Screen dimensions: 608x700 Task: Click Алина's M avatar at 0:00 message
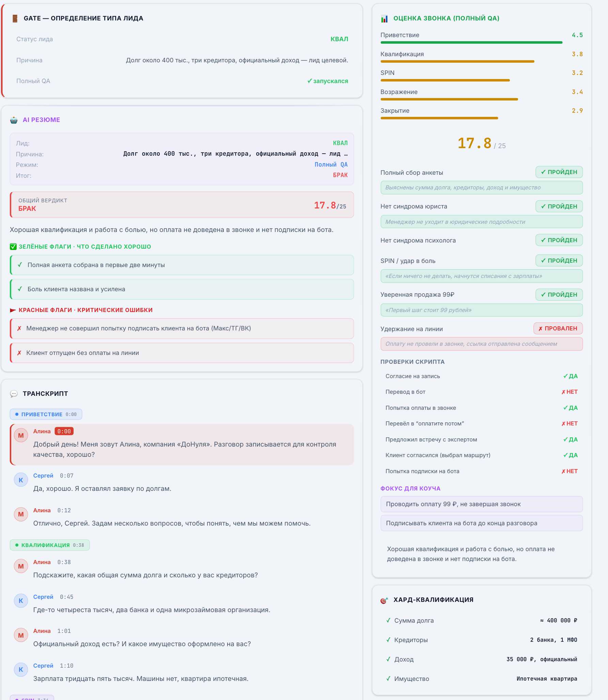click(21, 435)
